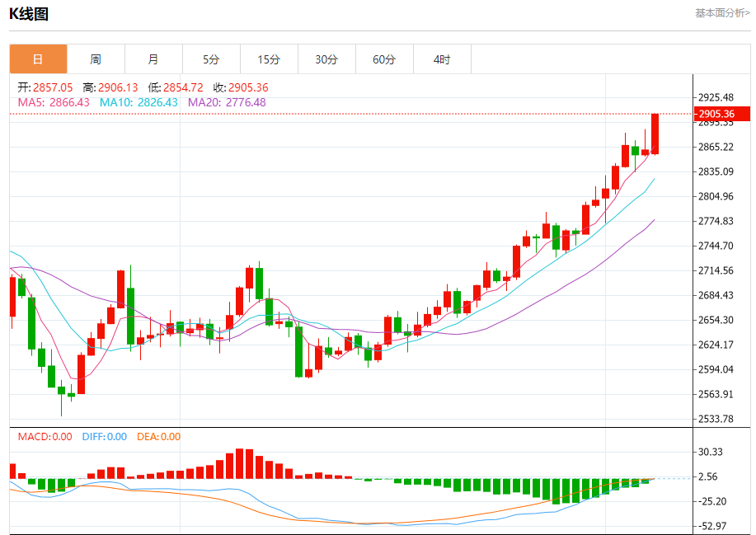The image size is (756, 535).
Task: Click the DIFF indicator label
Action: point(104,437)
